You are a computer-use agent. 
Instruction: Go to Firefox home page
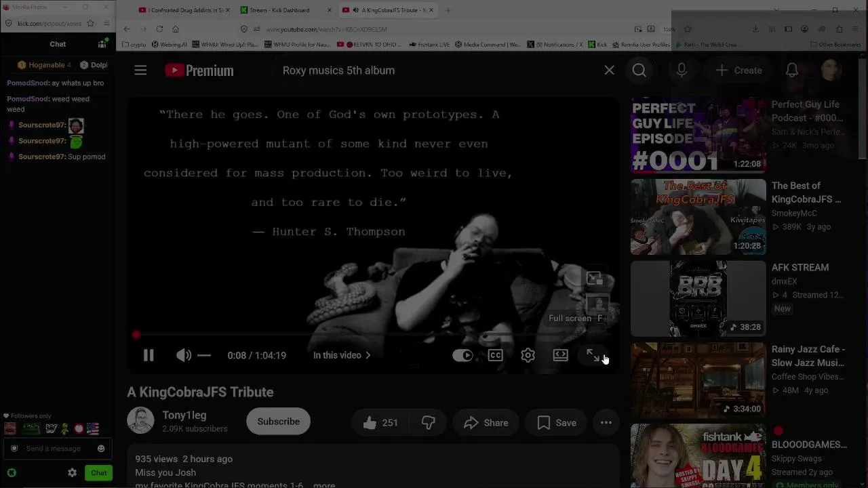coord(176,29)
